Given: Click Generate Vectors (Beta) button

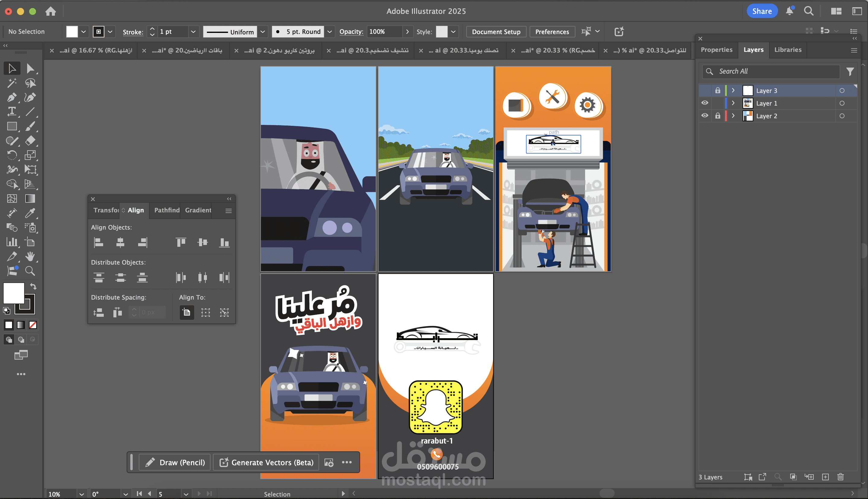Looking at the screenshot, I should point(266,462).
